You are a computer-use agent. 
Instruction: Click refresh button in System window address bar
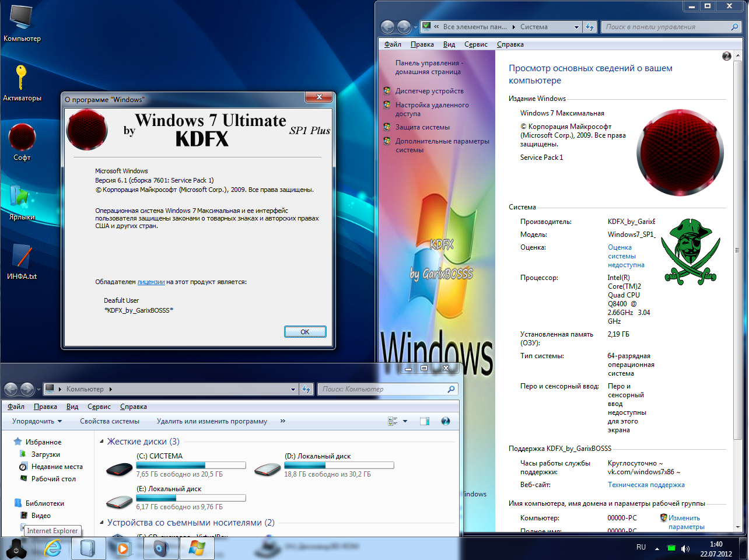(x=590, y=27)
